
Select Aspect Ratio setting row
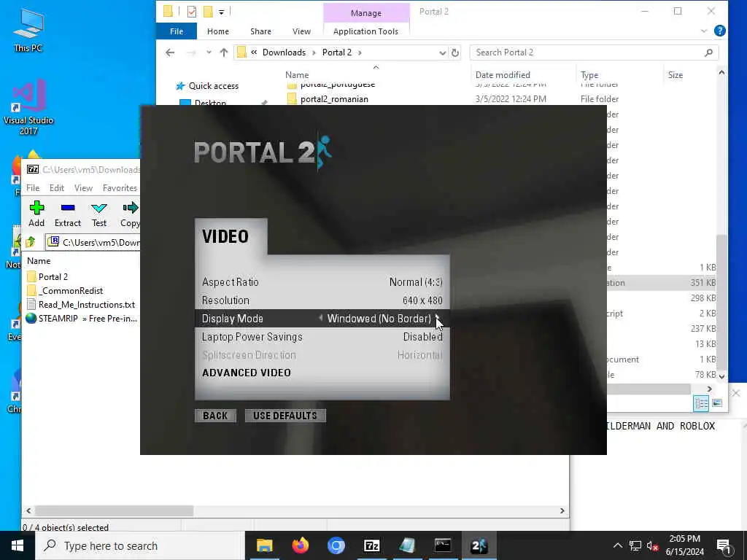pyautogui.click(x=322, y=282)
